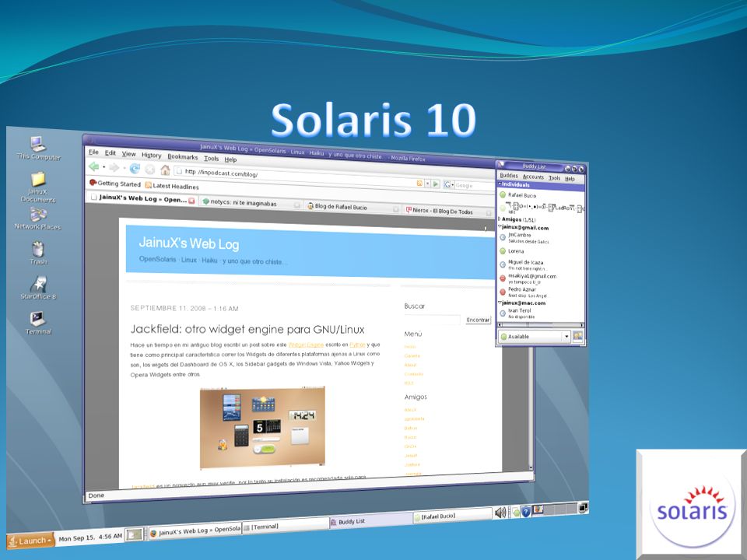747x560 pixels.
Task: Open This Computer desktop icon
Action: pos(37,148)
